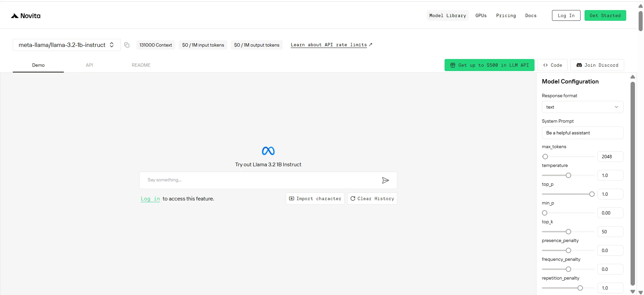Click the Log in link below chat box
Screen dimensions: 644x295
pyautogui.click(x=150, y=199)
